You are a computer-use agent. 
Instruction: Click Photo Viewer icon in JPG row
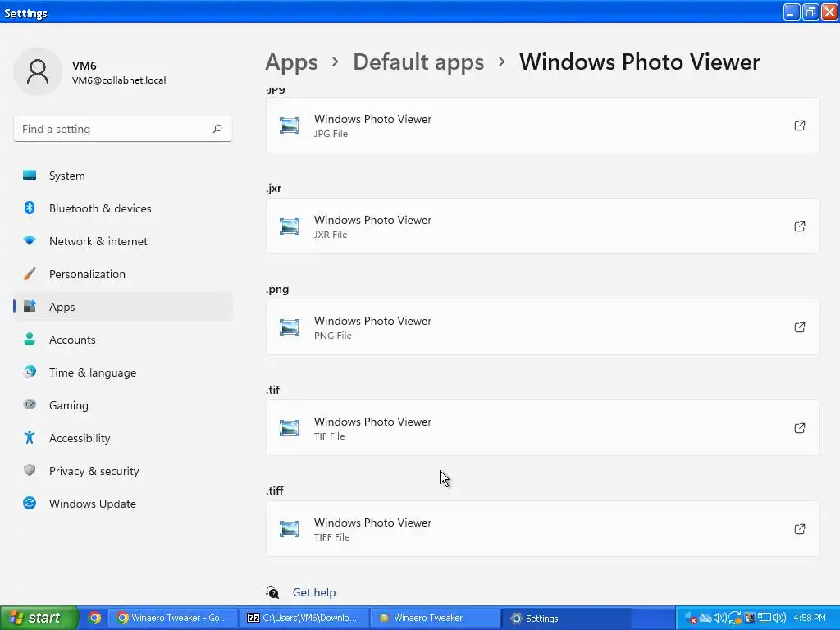click(x=290, y=126)
